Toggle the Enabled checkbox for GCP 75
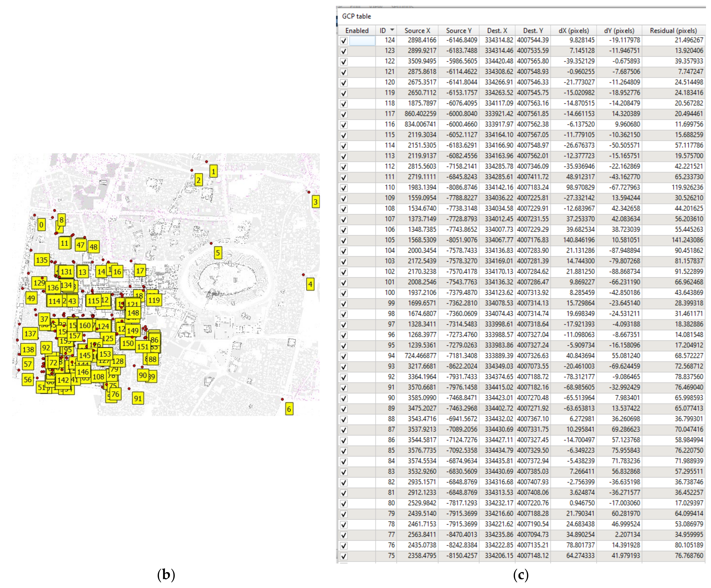The height and width of the screenshot is (588, 711). point(344,556)
